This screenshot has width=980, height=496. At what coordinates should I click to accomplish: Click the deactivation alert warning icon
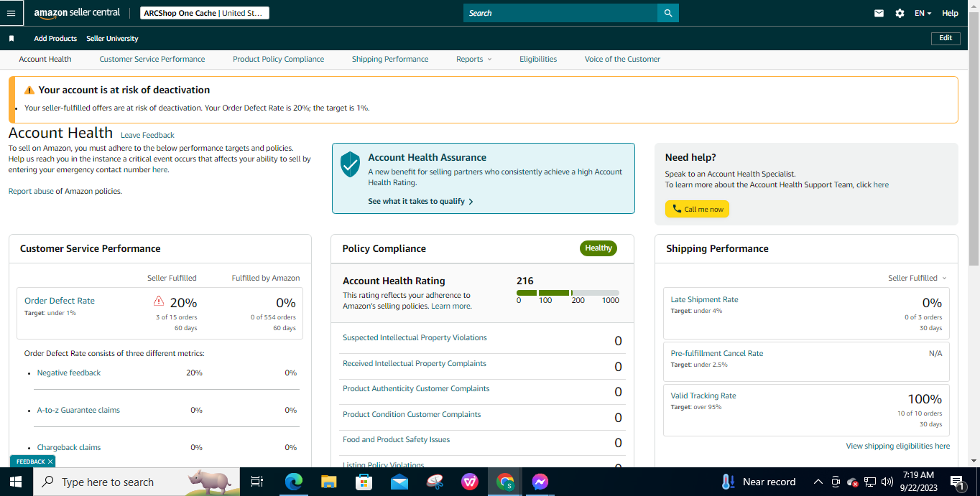tap(29, 90)
